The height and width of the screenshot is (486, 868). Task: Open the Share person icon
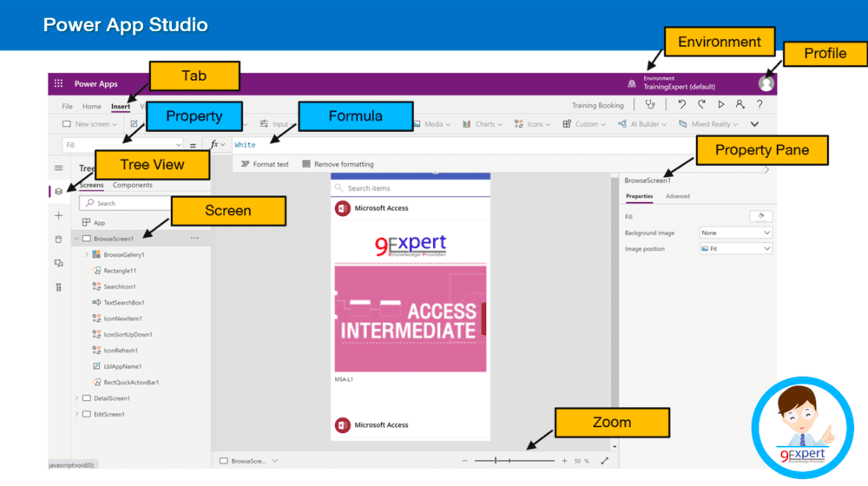click(x=740, y=104)
